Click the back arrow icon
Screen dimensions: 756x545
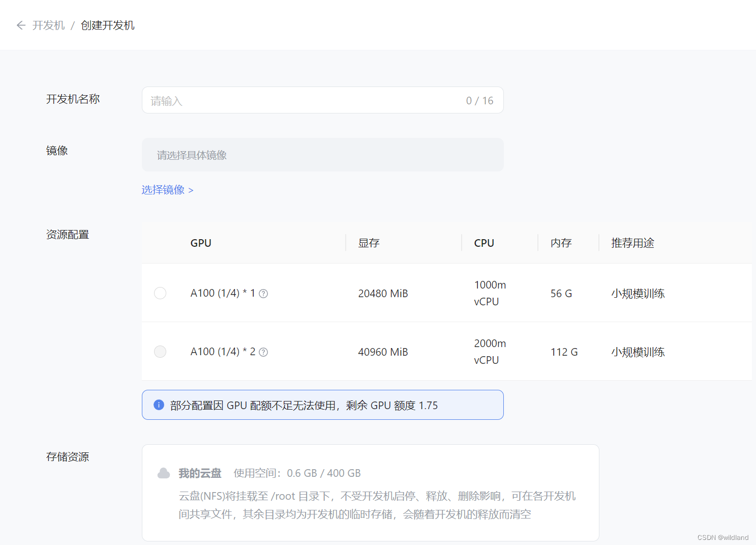pyautogui.click(x=21, y=25)
